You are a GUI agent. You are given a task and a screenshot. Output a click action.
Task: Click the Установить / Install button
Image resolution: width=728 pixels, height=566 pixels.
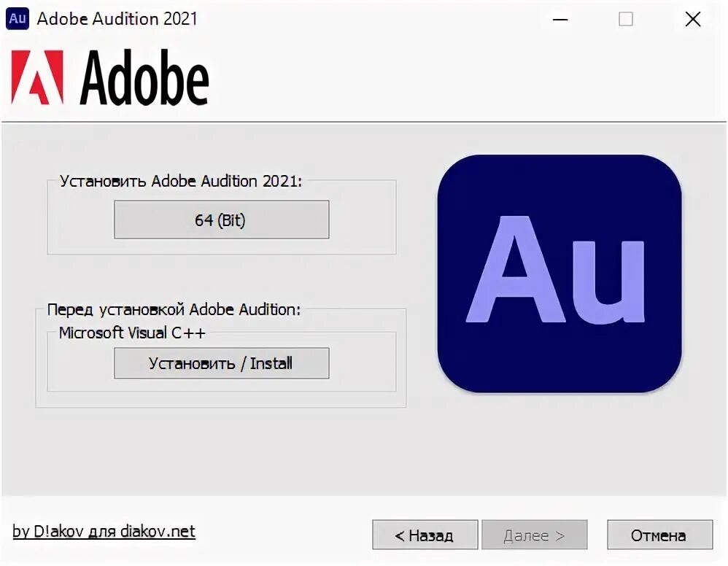(222, 363)
